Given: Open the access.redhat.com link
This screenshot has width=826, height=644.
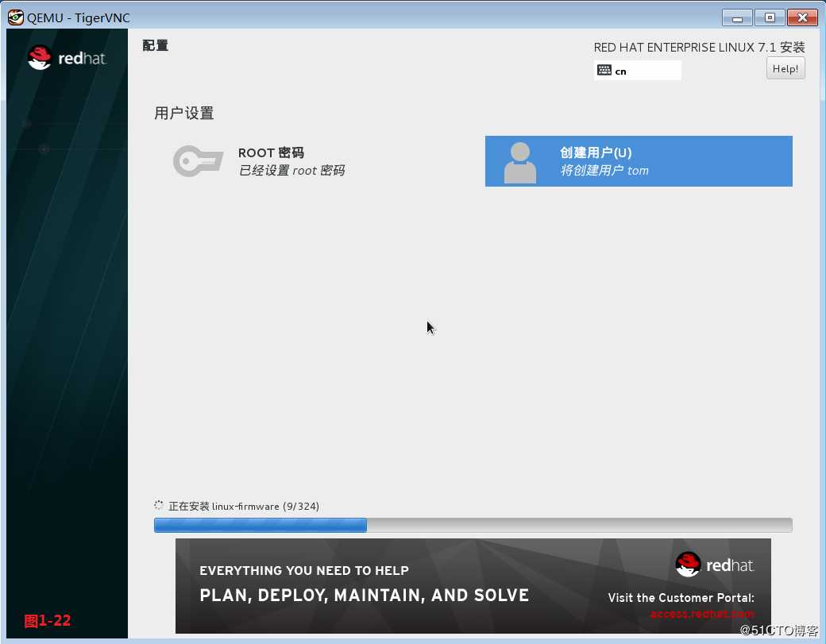Looking at the screenshot, I should tap(701, 614).
